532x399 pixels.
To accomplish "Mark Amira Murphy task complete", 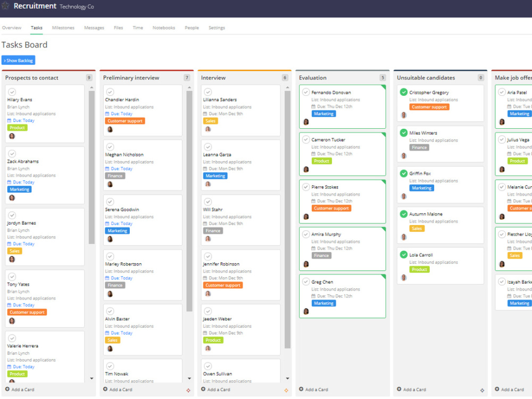I will 306,234.
